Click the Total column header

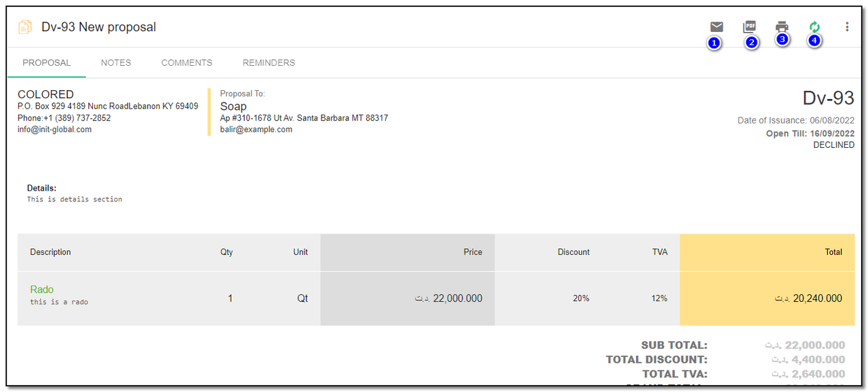click(833, 252)
